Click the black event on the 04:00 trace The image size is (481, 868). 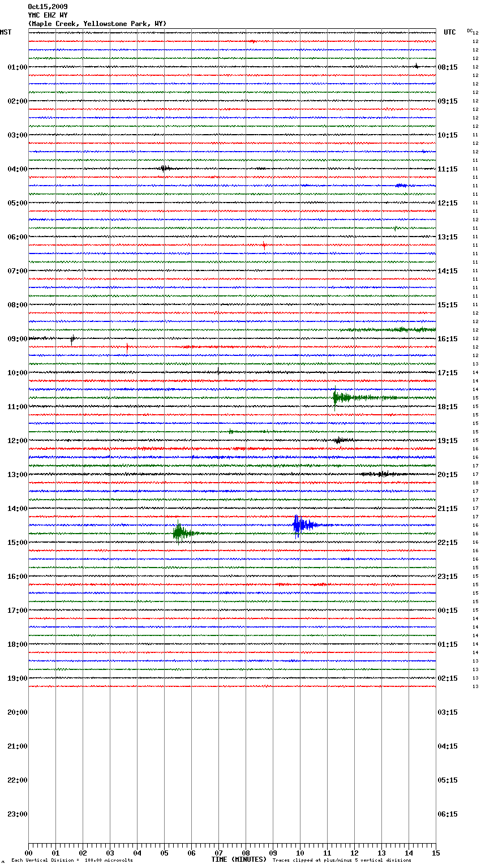pos(165,168)
